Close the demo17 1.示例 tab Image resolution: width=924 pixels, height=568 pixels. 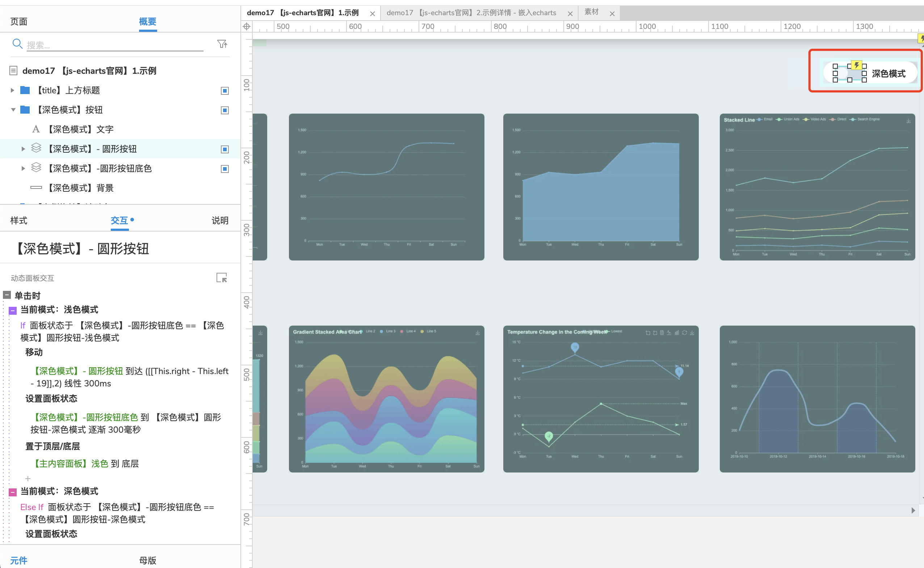coord(372,14)
